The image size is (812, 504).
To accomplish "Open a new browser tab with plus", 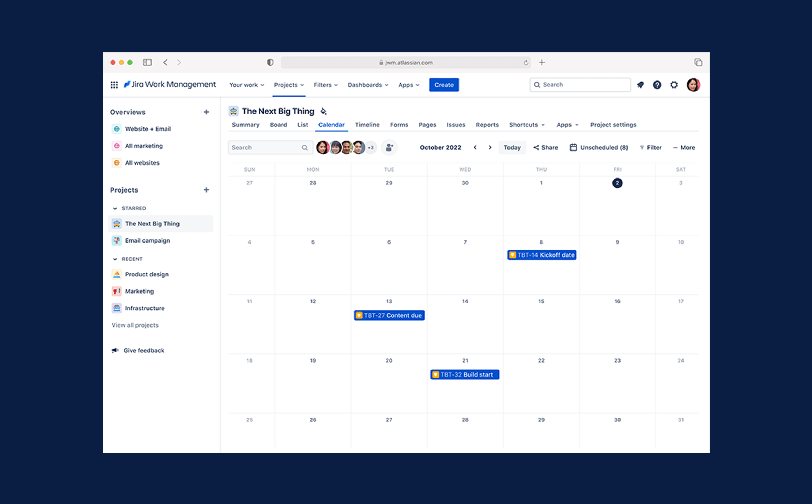I will pos(542,62).
